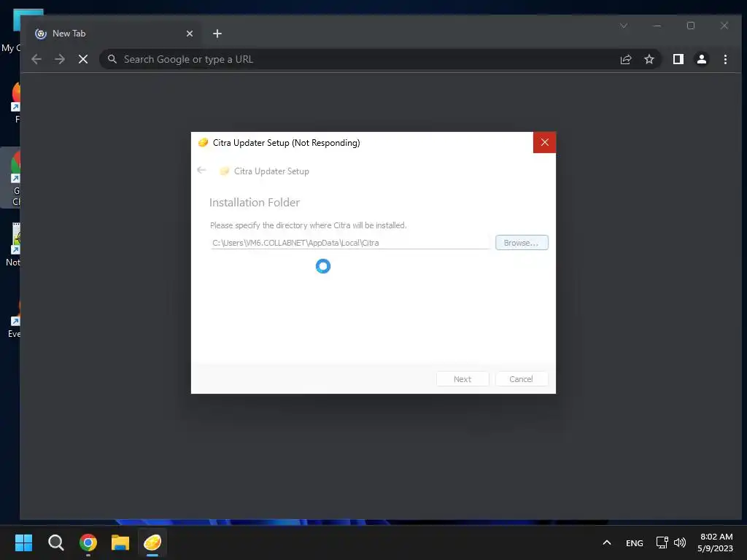The image size is (747, 560).
Task: Click the Not desktop shortcut
Action: click(13, 245)
